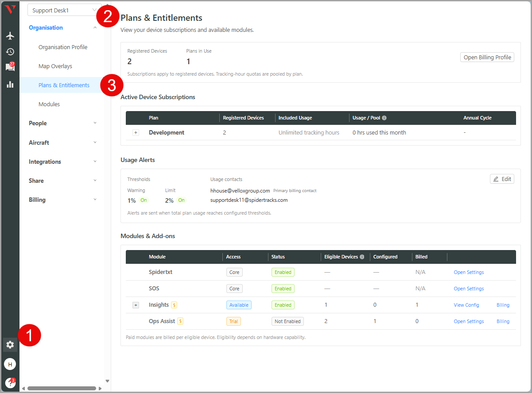
Task: Open the bar chart insights icon
Action: 10,84
